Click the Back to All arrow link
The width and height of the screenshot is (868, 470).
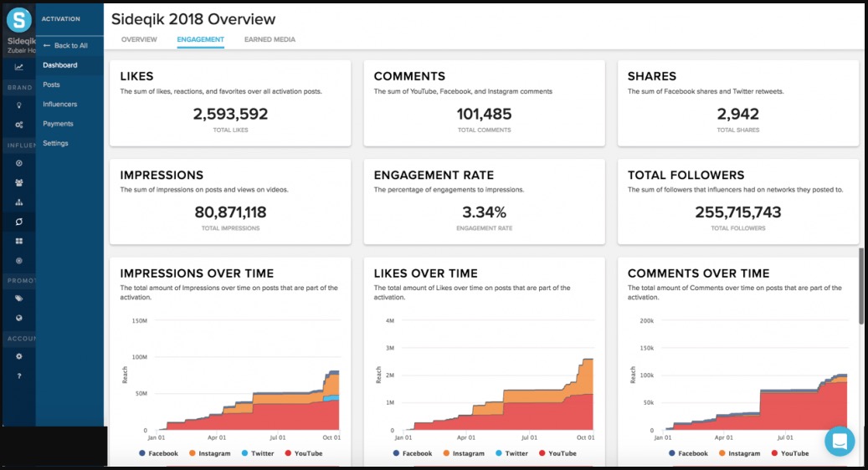(x=65, y=45)
